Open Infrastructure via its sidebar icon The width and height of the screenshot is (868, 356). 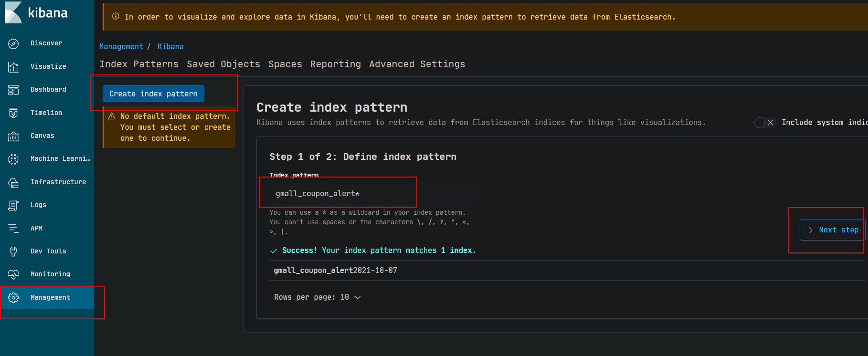coord(13,182)
